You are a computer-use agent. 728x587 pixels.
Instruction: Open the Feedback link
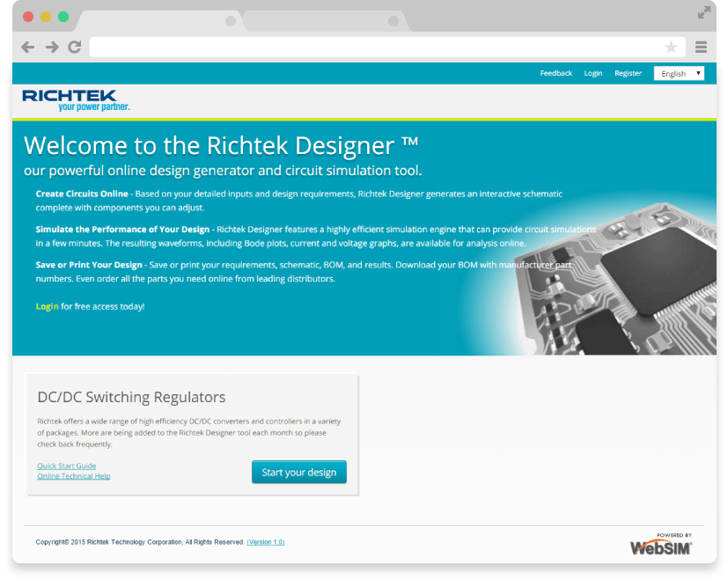555,73
